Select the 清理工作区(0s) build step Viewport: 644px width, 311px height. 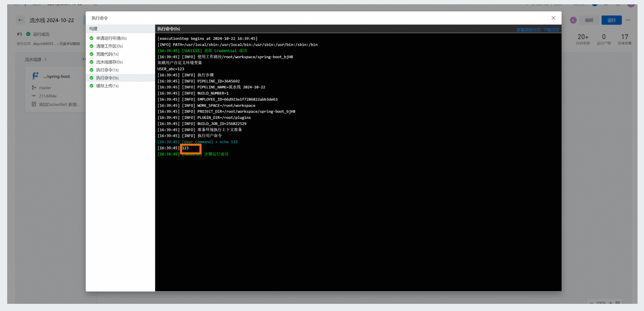[120, 46]
